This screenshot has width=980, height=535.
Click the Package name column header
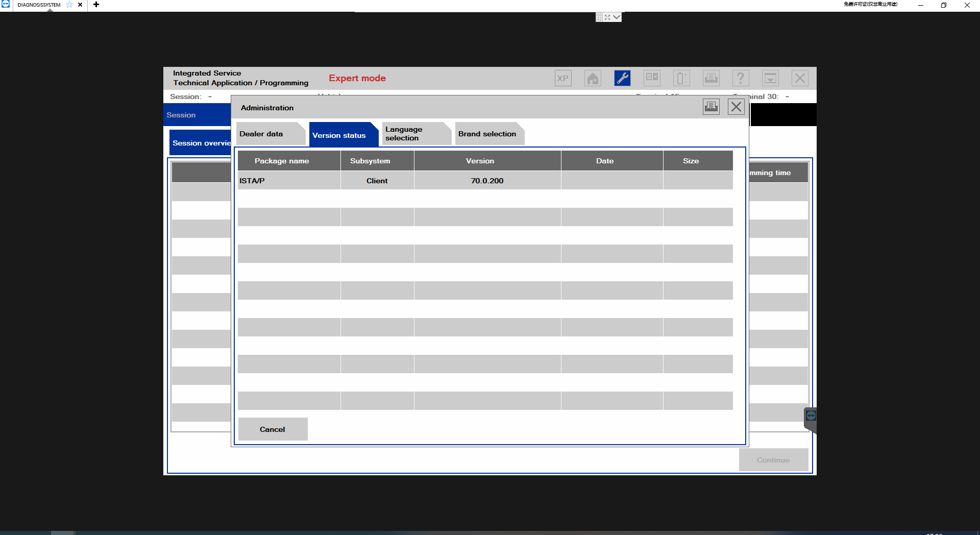282,161
